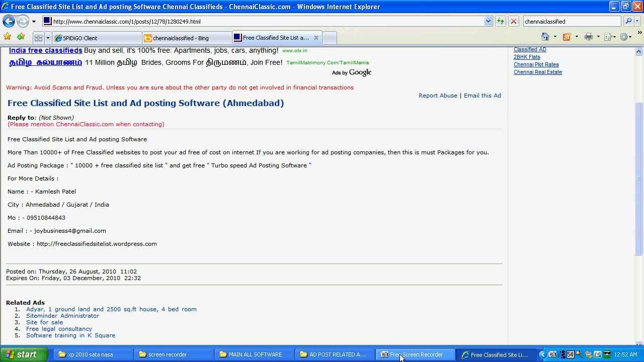The width and height of the screenshot is (644, 362).
Task: Open the Chennai Plot Rates sidebar link
Action: coord(536,64)
